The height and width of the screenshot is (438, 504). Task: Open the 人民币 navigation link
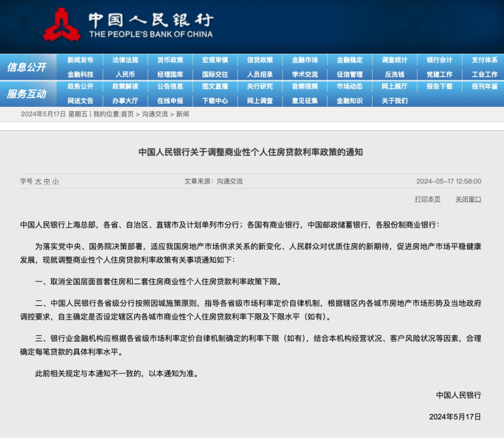point(125,75)
